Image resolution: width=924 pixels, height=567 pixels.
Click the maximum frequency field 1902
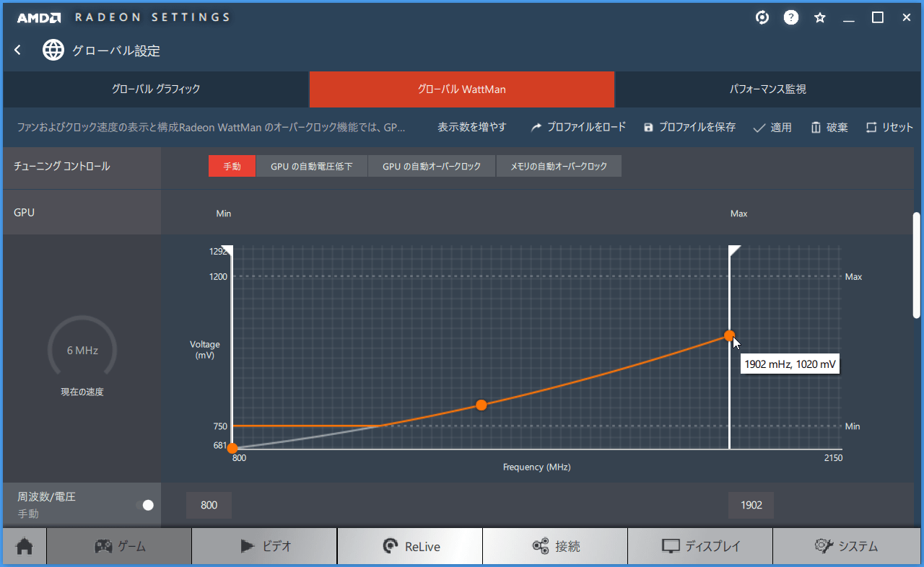click(751, 505)
